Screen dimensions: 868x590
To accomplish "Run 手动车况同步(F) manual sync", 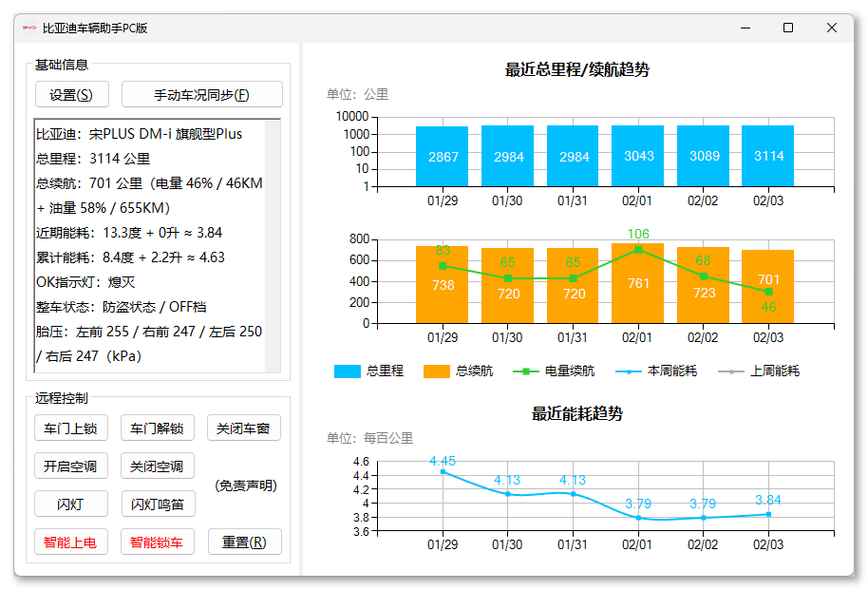I will click(201, 95).
